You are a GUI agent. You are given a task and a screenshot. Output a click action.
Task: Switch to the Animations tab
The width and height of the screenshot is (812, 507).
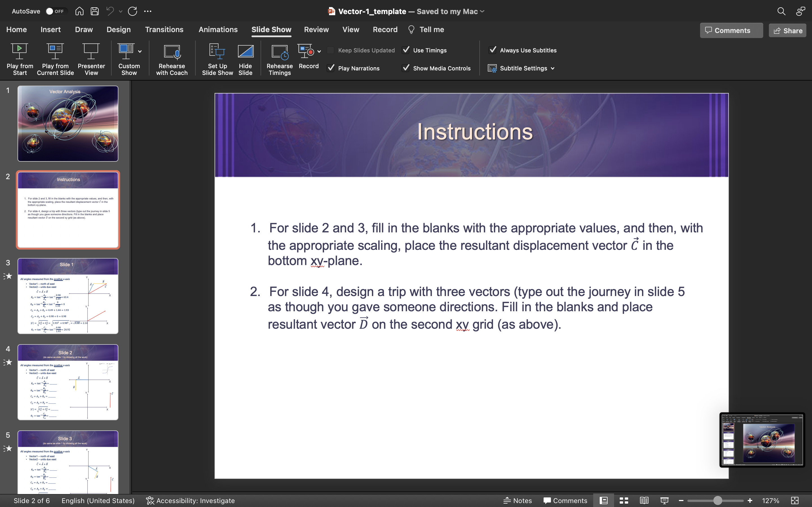(218, 30)
